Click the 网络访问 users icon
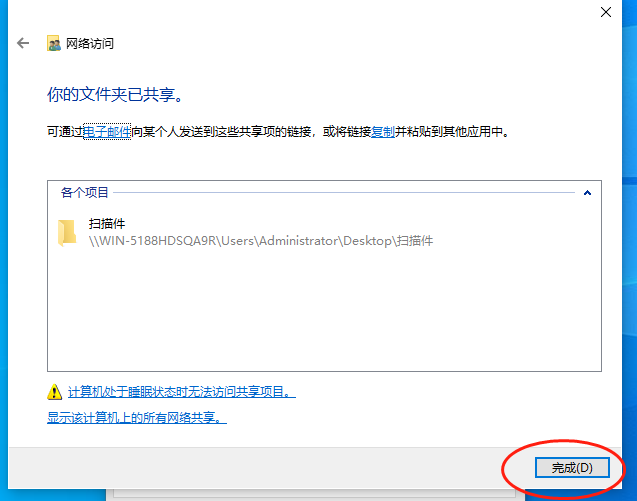 (x=54, y=43)
